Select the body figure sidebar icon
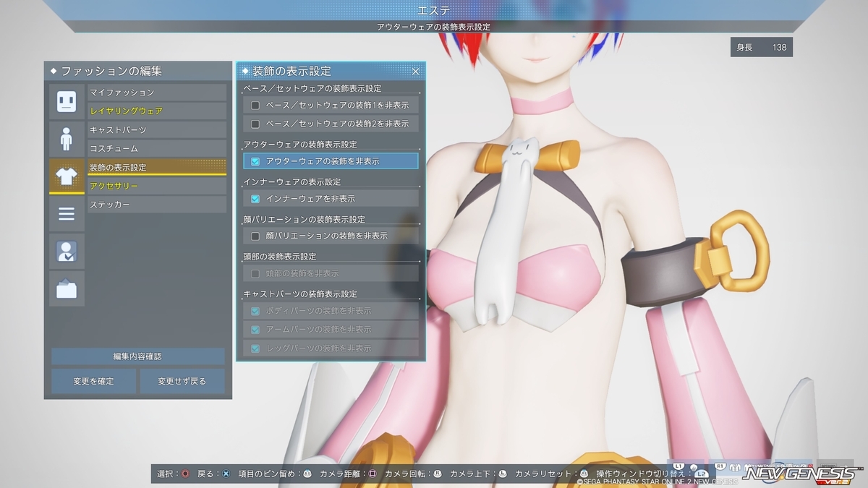Viewport: 868px width, 488px height. (x=67, y=139)
